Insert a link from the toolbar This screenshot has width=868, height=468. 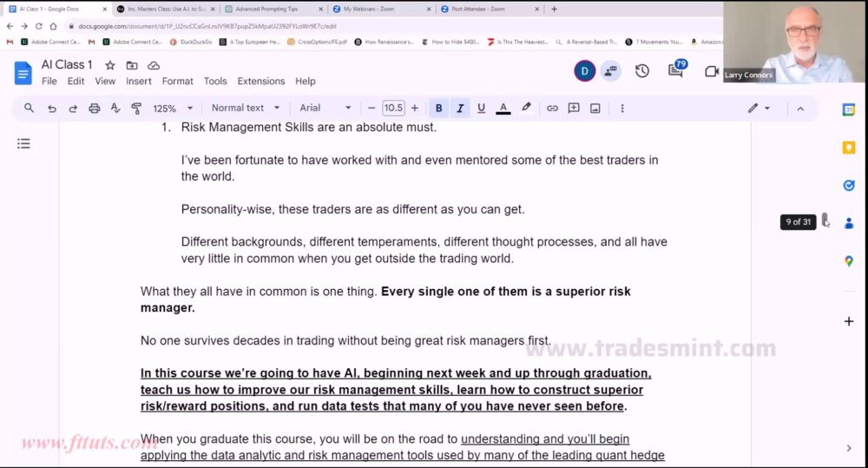[552, 109]
